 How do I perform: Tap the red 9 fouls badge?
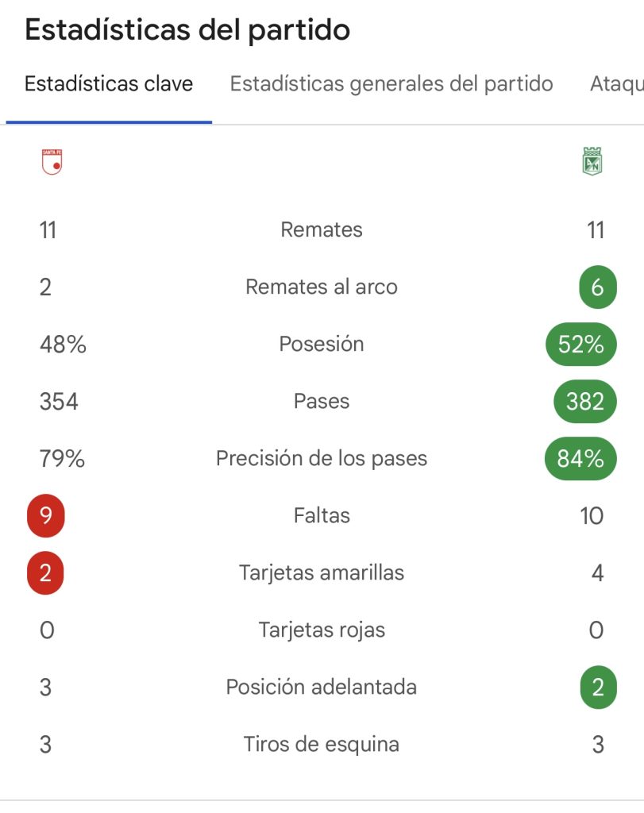[x=45, y=516]
